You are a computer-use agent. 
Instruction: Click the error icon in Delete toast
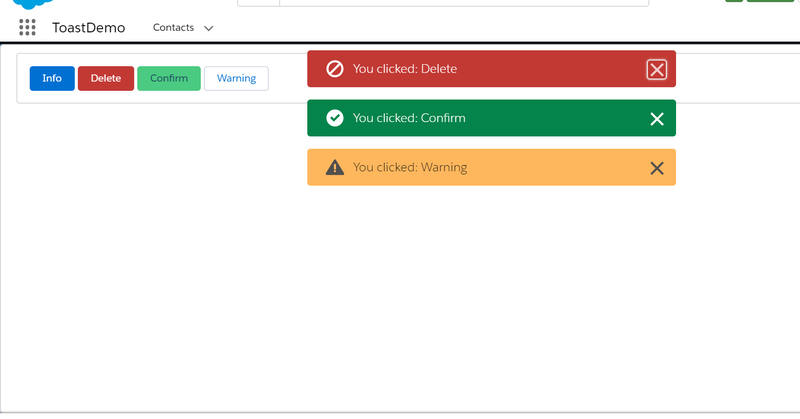(x=335, y=69)
